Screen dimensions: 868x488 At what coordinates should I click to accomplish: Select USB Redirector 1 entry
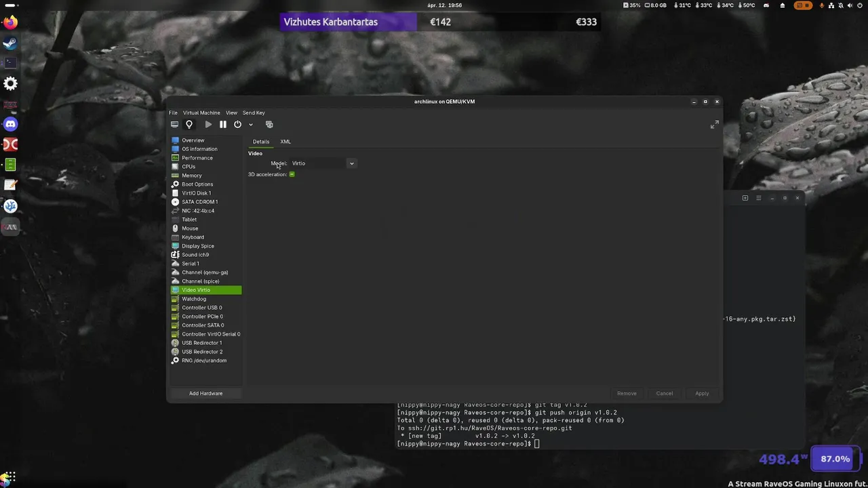click(205, 343)
